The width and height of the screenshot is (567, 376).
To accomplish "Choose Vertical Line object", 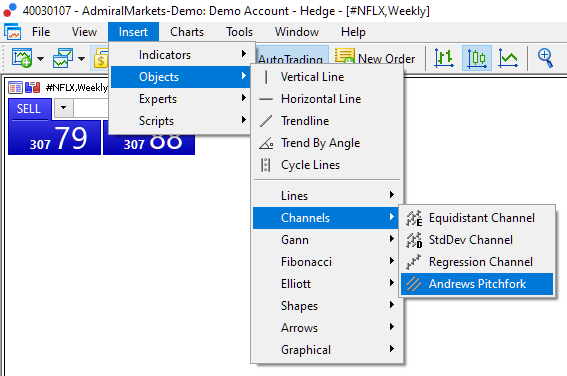I will coord(327,77).
